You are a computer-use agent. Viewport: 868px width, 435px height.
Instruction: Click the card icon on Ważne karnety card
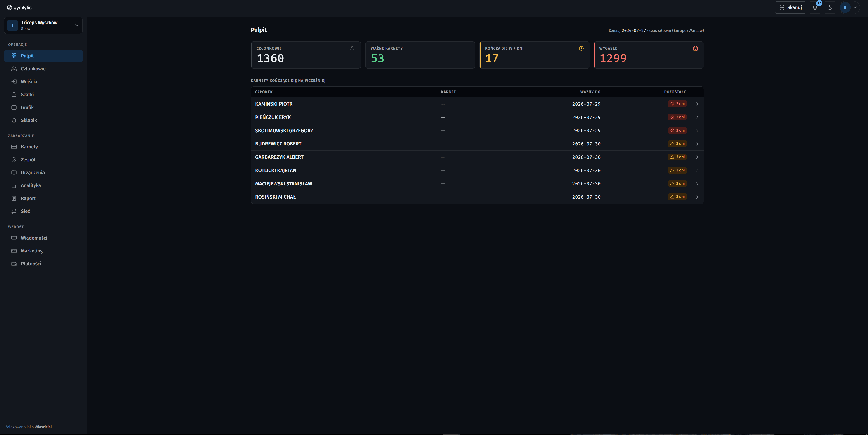(x=467, y=49)
